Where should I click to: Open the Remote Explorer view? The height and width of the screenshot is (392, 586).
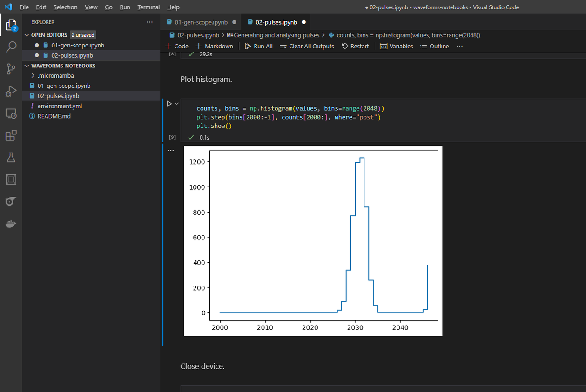pyautogui.click(x=10, y=113)
